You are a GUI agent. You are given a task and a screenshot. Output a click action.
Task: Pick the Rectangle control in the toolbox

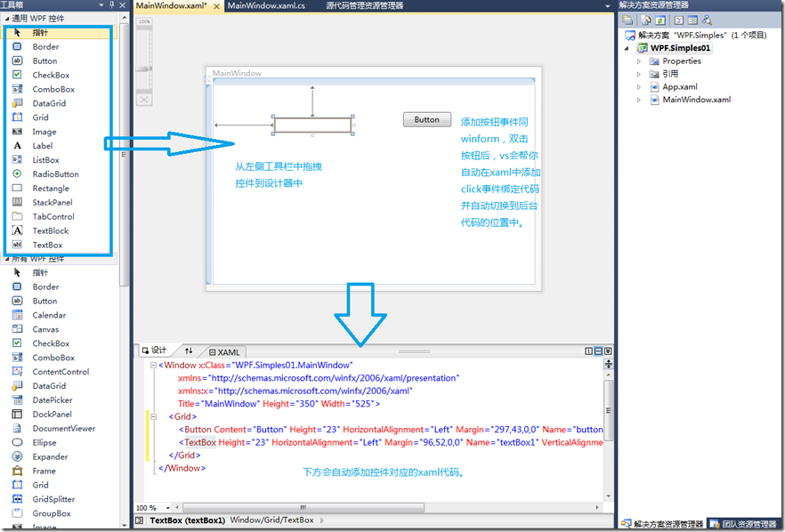tap(61, 189)
